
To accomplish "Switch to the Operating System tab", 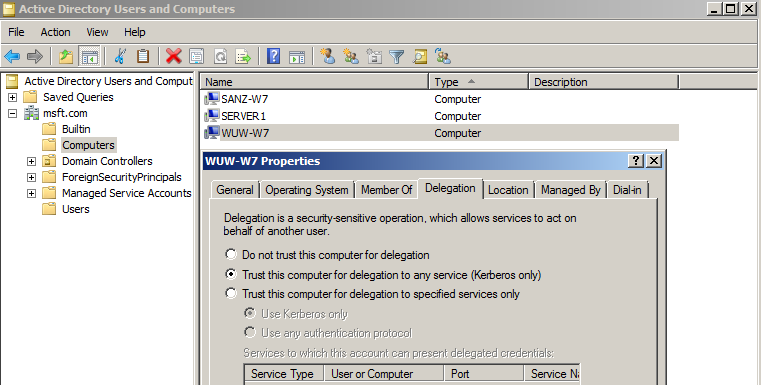I will (x=307, y=190).
